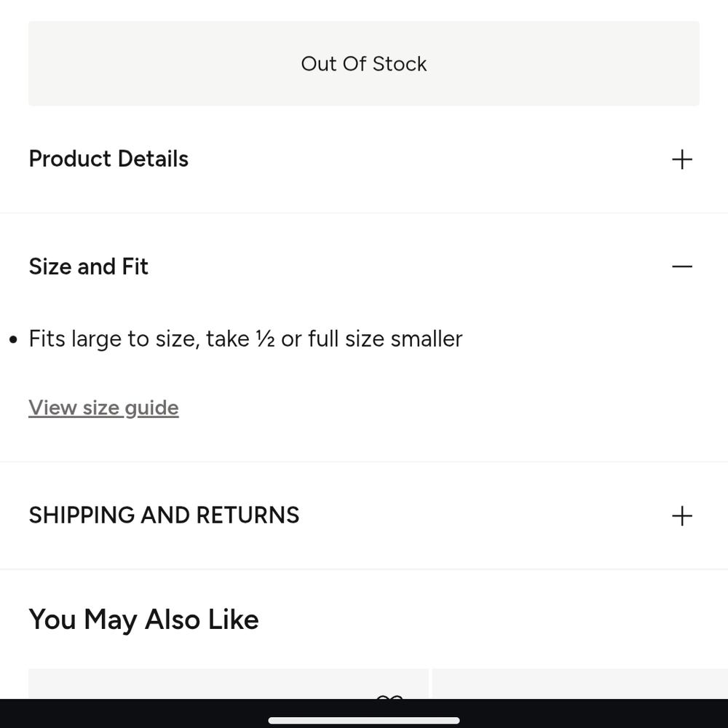This screenshot has width=728, height=728.
Task: Tap the heart icon on the first recommended product
Action: point(389,697)
